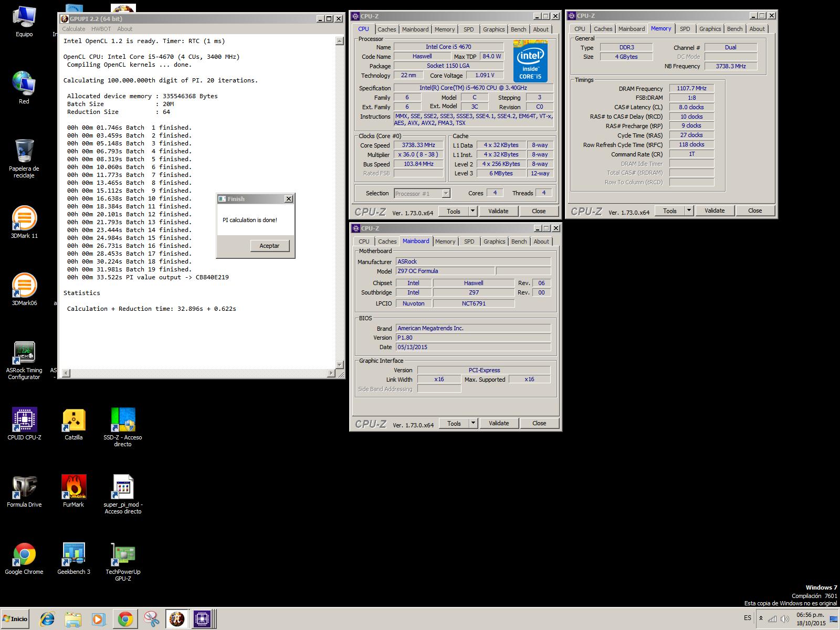Switch to CPU tab in CPU-Z Memory window
The width and height of the screenshot is (840, 630).
pos(580,29)
